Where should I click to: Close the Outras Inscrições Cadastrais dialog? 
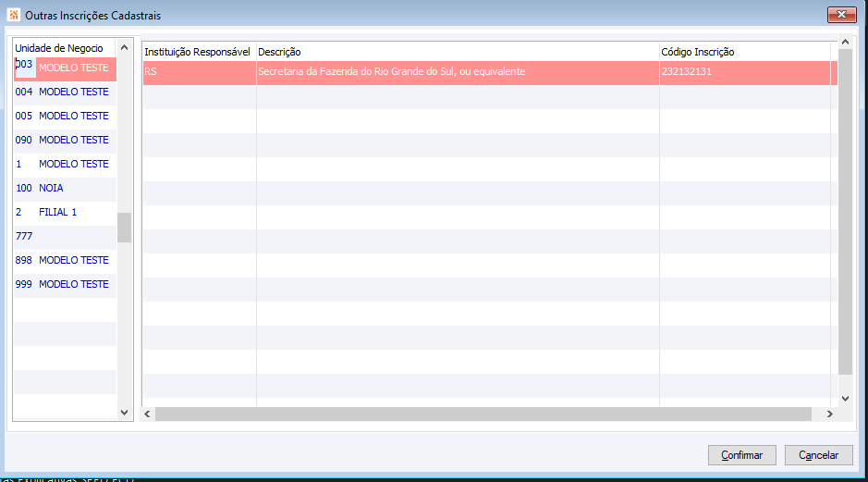tap(841, 15)
